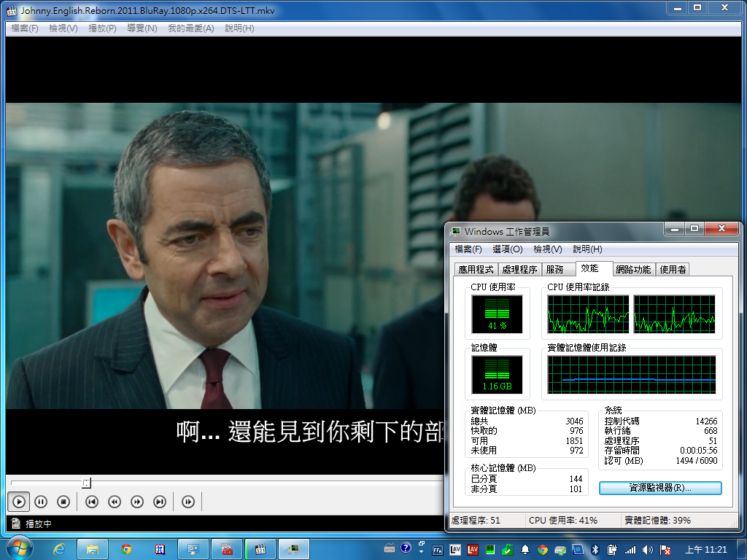Click the media player title bar icon
Image resolution: width=747 pixels, height=560 pixels.
point(12,10)
